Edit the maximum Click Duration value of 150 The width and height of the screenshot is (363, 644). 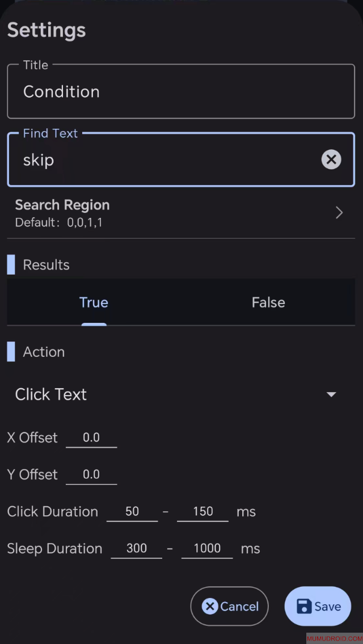(202, 511)
